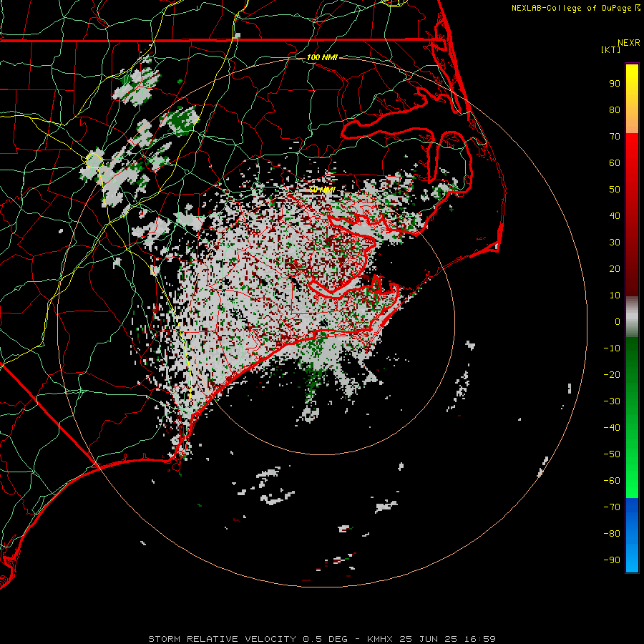Click the -90 knot scale label
The height and width of the screenshot is (644, 644).
pyautogui.click(x=612, y=560)
